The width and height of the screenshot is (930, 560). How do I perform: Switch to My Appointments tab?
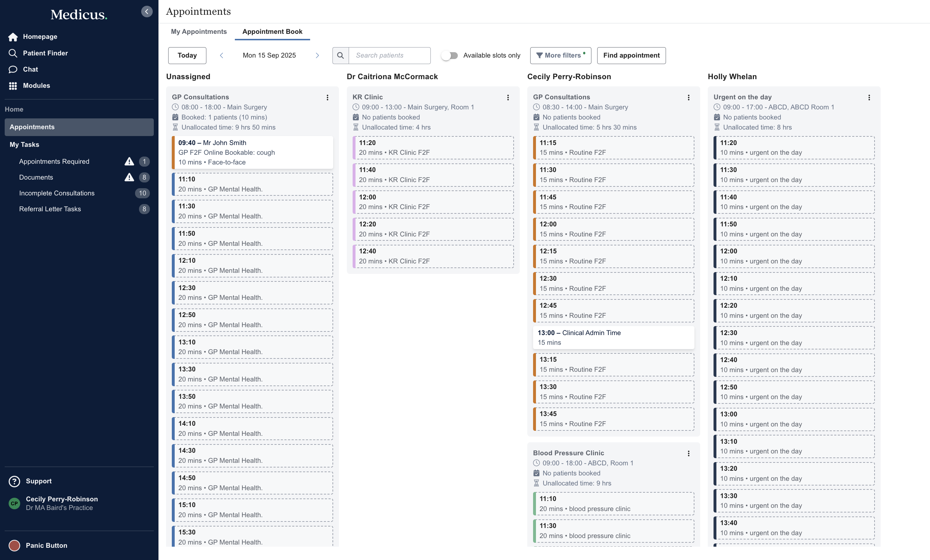point(199,32)
